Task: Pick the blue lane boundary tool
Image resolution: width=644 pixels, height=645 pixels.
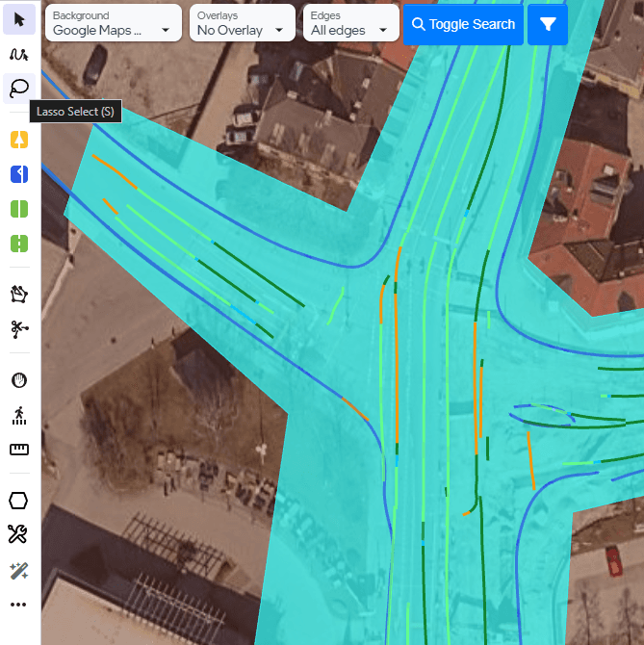Action: pos(19,174)
